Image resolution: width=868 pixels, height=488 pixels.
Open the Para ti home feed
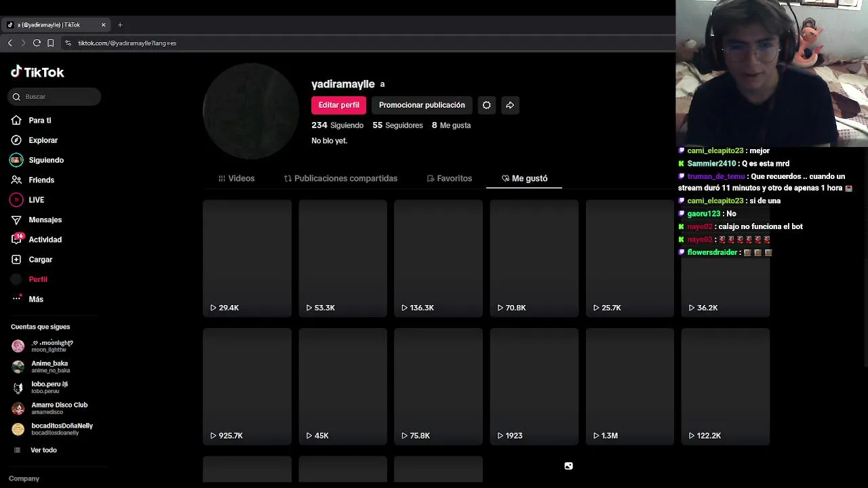[31, 120]
